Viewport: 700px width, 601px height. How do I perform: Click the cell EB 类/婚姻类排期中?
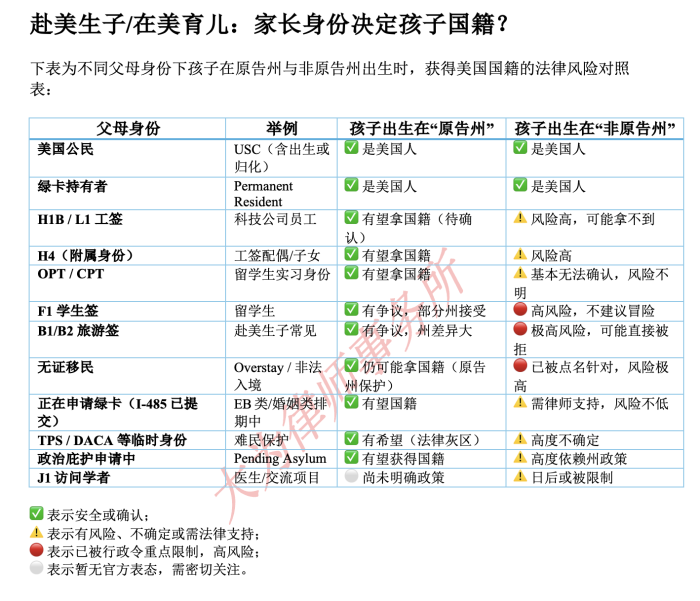(280, 412)
